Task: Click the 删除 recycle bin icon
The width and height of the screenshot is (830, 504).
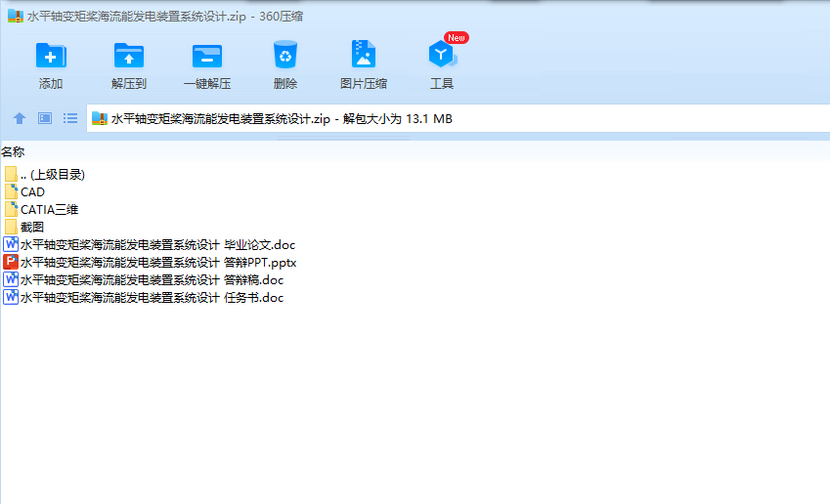Action: point(285,55)
